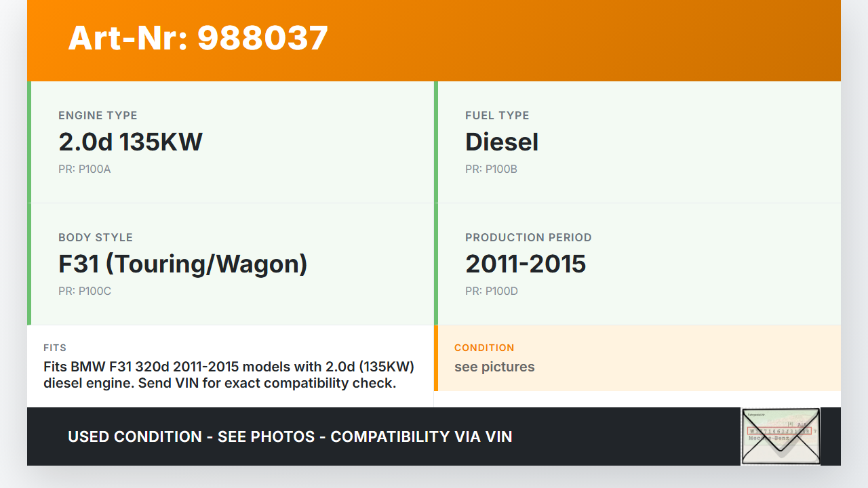Click the envelope VIN document icon

(781, 436)
